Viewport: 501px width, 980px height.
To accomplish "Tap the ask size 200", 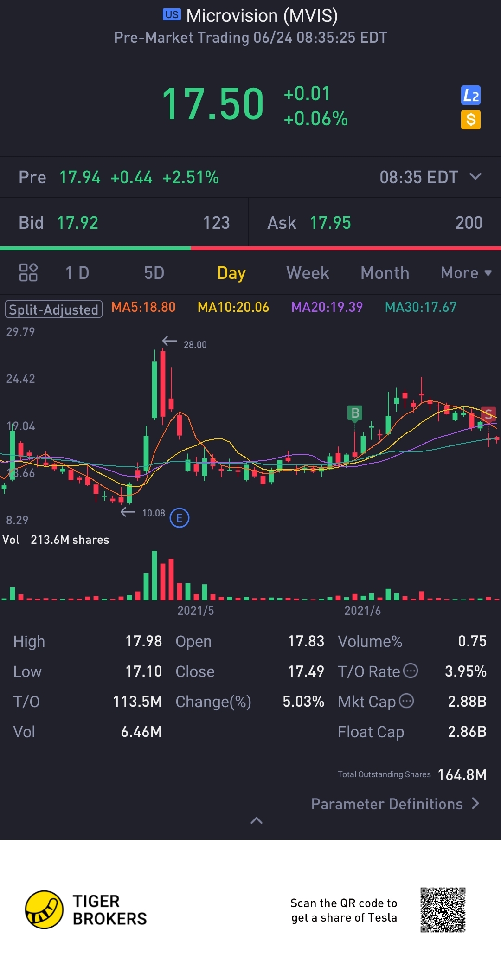I will point(469,223).
